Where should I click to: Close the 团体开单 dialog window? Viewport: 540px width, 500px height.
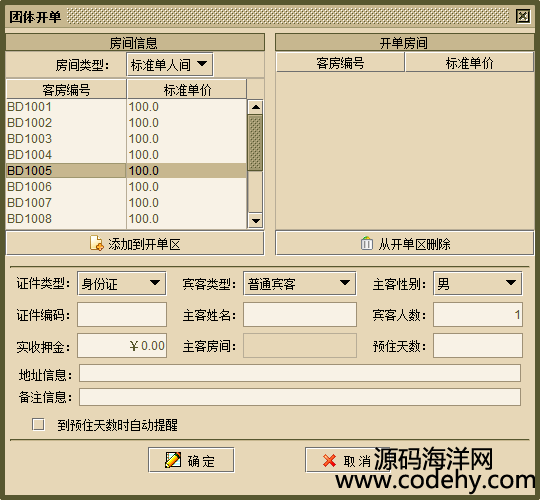522,16
